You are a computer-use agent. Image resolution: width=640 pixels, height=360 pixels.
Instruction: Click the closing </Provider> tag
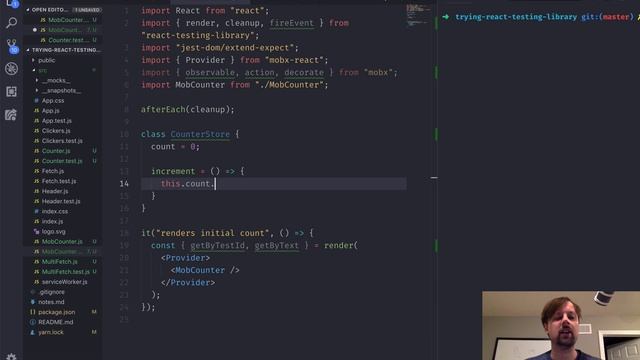pos(188,282)
